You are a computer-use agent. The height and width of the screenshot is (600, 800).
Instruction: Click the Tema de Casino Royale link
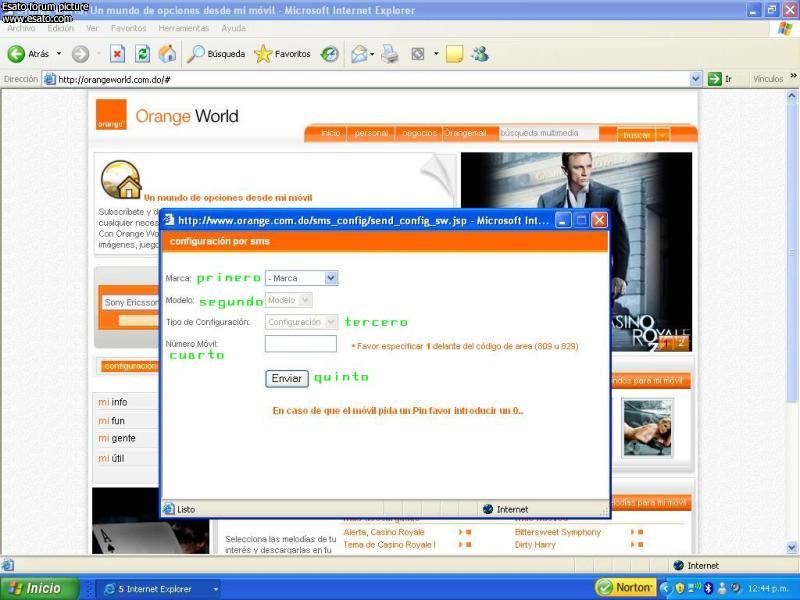[389, 545]
